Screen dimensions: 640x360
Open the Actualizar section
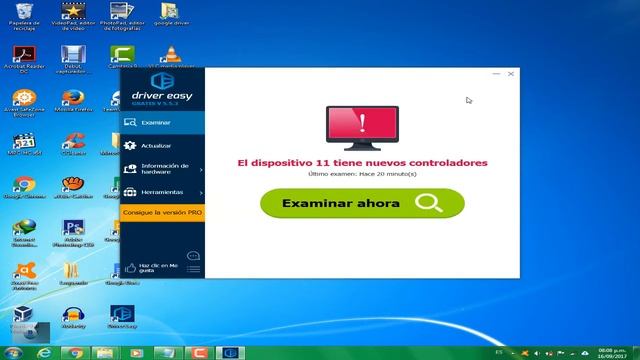(162, 146)
